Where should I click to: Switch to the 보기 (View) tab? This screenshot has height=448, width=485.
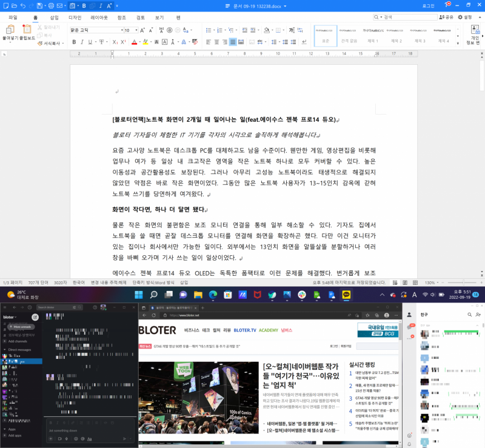(159, 18)
